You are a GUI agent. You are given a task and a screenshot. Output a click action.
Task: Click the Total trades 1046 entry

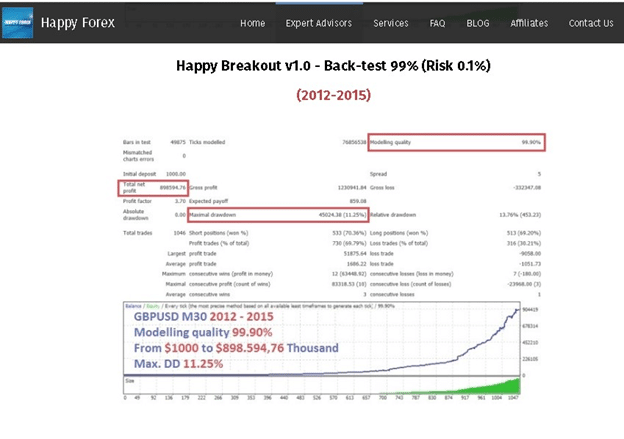pos(154,233)
